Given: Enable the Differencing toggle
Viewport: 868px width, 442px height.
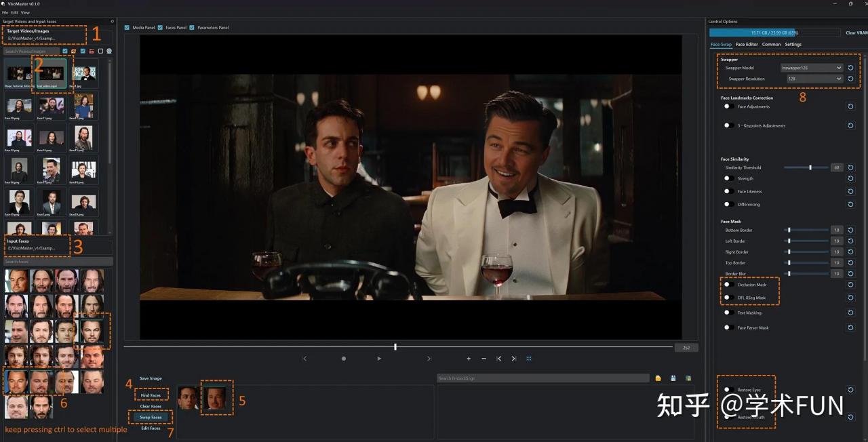Looking at the screenshot, I should [x=728, y=204].
